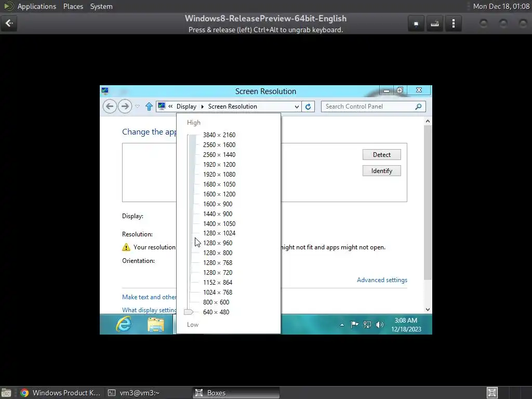Click the Screen Resolution title bar icon
The height and width of the screenshot is (399, 532).
click(105, 90)
